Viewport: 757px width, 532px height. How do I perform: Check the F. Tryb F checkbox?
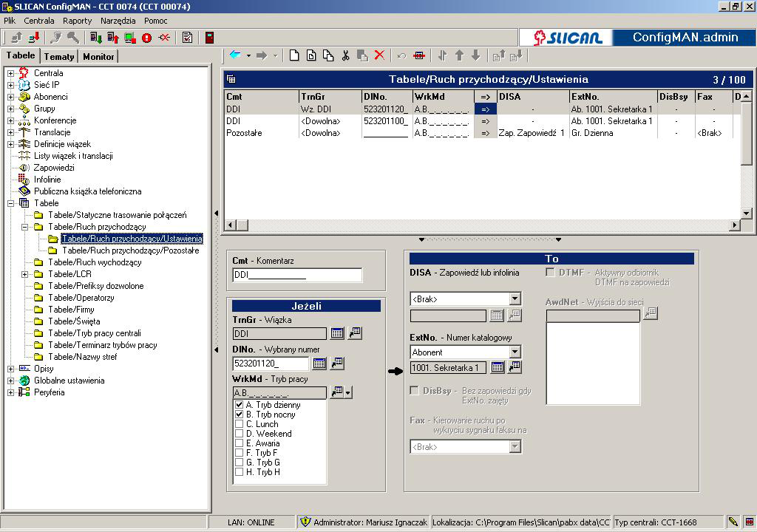239,453
